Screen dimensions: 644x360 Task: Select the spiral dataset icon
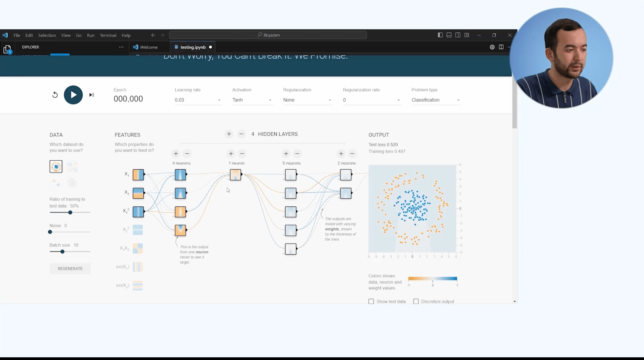click(x=72, y=183)
